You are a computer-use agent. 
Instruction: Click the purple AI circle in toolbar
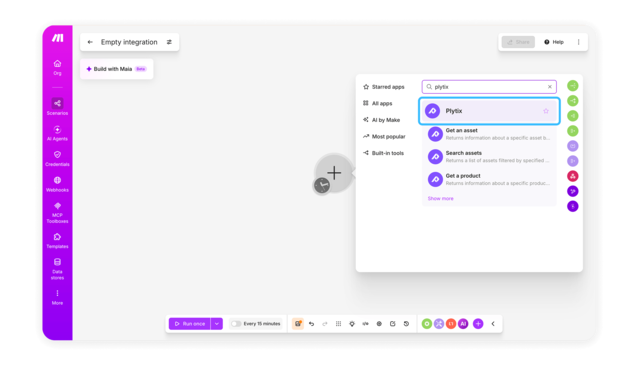tap(463, 324)
